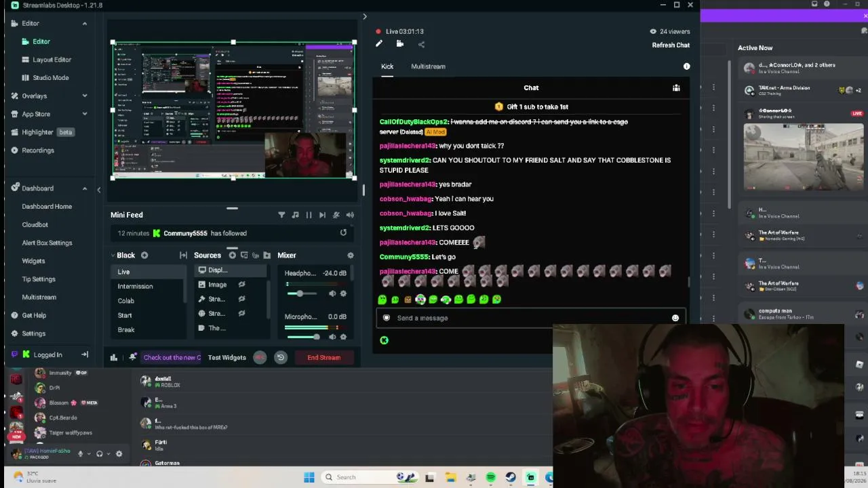Click the music note icon in Mini Feed
The height and width of the screenshot is (488, 868).
[295, 215]
